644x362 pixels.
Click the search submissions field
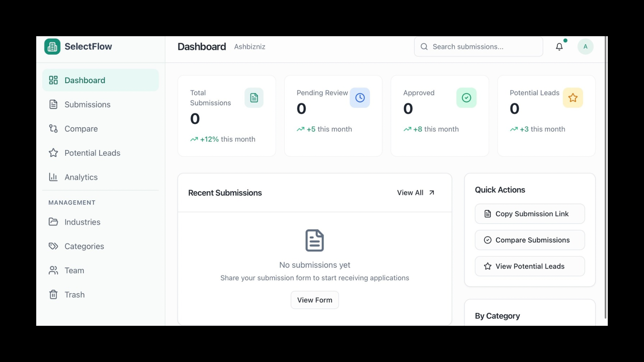pos(478,47)
